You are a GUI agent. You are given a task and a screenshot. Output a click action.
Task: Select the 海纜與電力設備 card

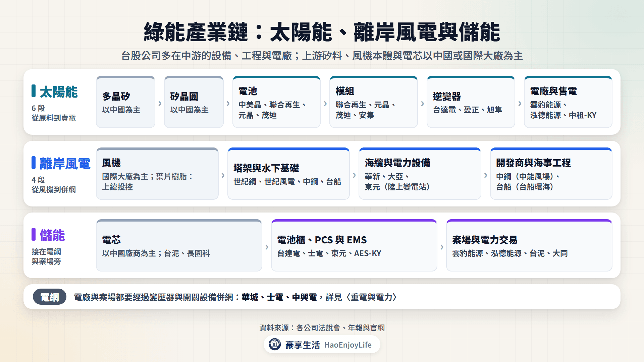(420, 174)
